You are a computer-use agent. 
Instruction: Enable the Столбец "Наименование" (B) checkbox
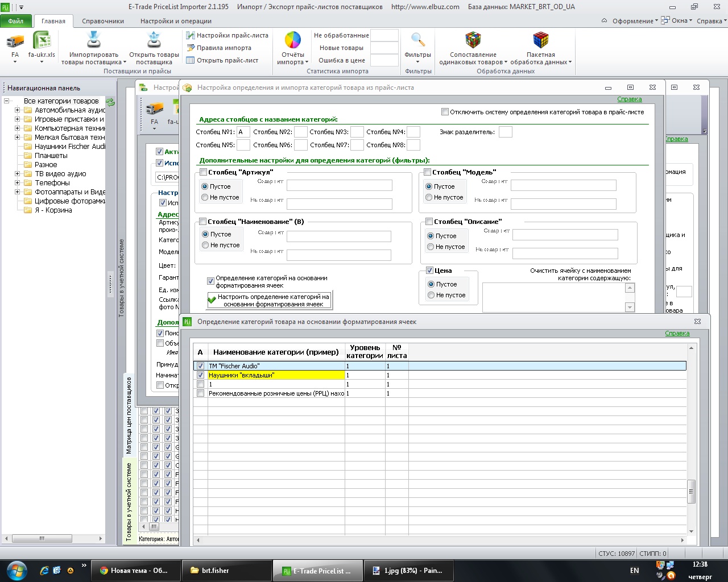click(x=202, y=222)
